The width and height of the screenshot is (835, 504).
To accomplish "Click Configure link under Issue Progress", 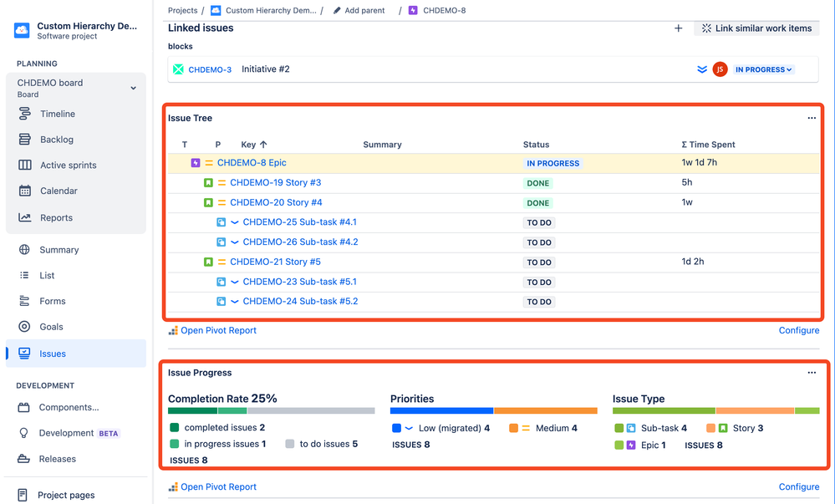I will tap(799, 486).
